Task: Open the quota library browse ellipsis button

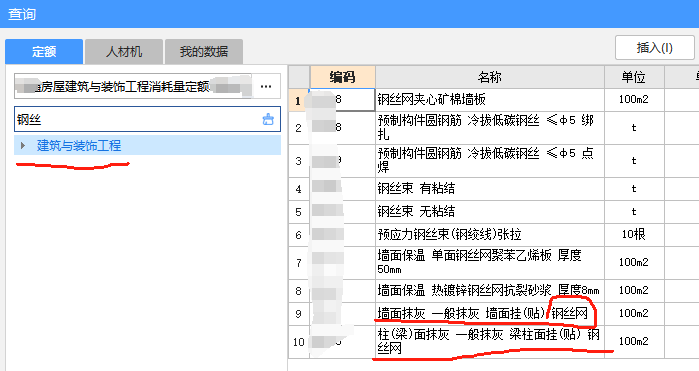Action: point(266,87)
